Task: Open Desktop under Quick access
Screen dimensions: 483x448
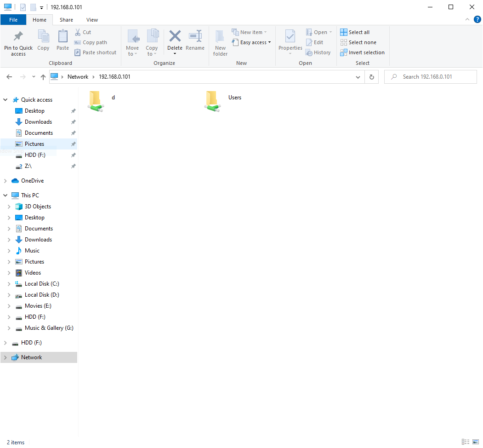Action: tap(34, 111)
